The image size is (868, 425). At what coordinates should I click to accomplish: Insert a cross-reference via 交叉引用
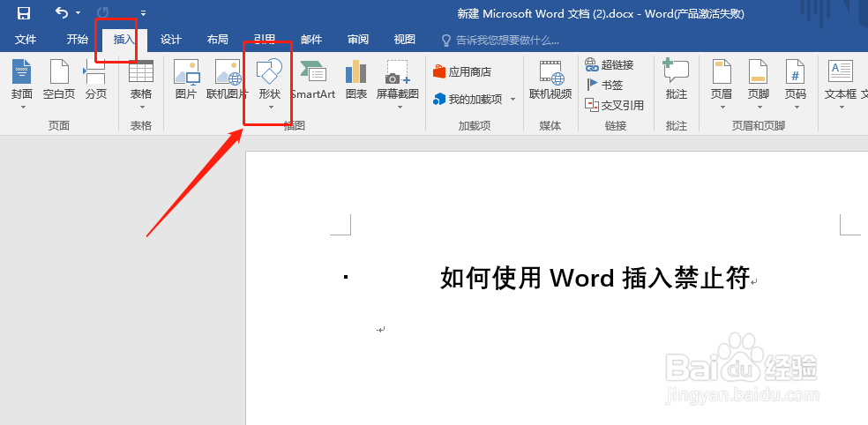(615, 105)
